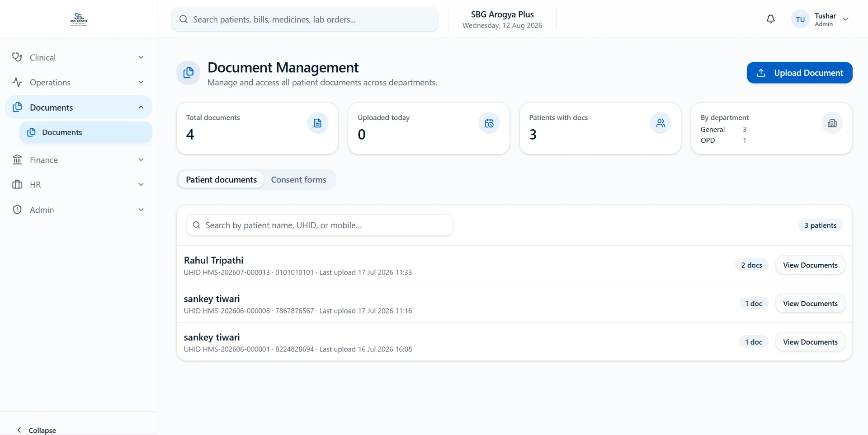Image resolution: width=868 pixels, height=435 pixels.
Task: Expand the Admin menu chevron
Action: [141, 210]
